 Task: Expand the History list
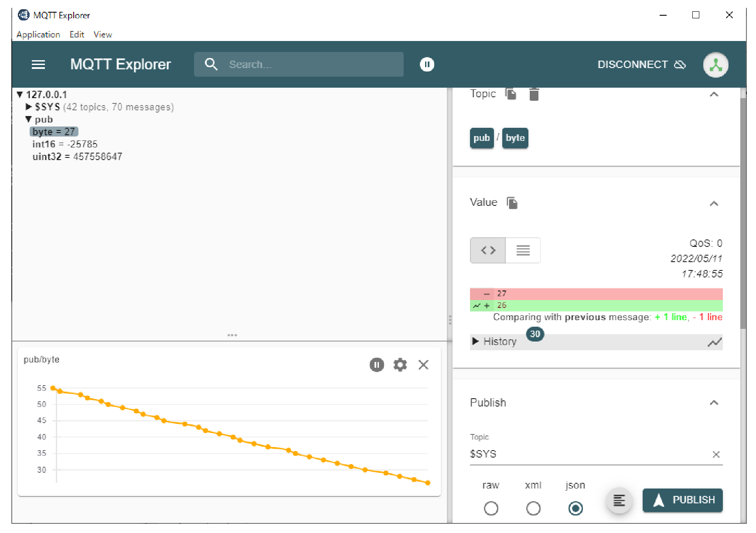(476, 341)
